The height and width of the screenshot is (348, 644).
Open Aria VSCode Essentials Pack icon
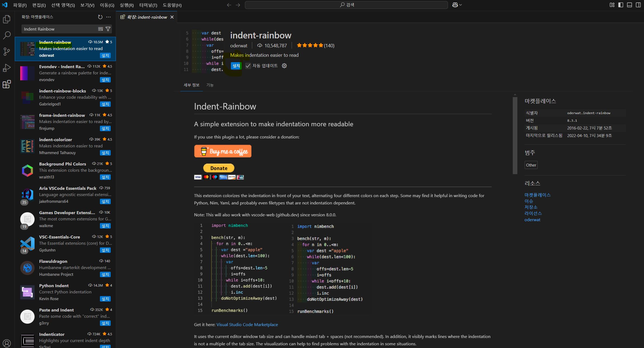pyautogui.click(x=27, y=195)
